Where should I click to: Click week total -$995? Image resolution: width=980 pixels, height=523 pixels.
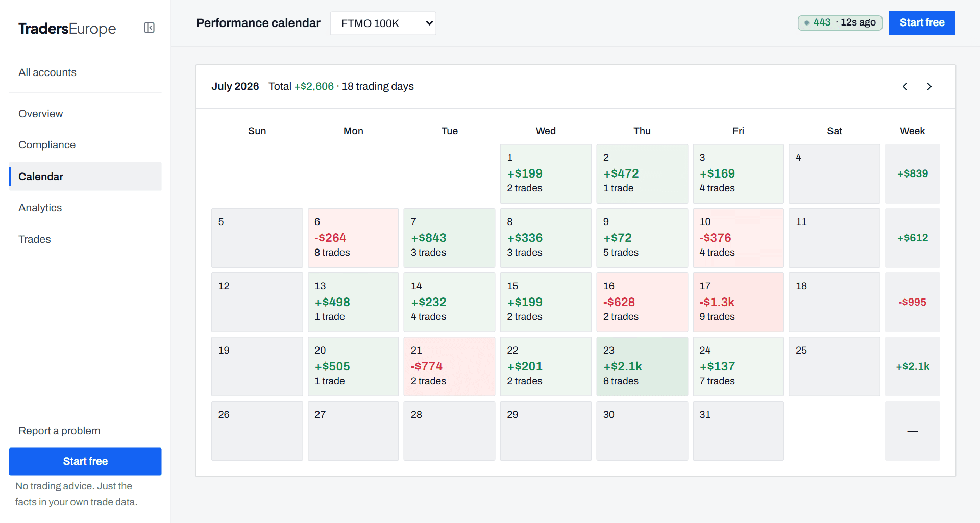pos(913,303)
